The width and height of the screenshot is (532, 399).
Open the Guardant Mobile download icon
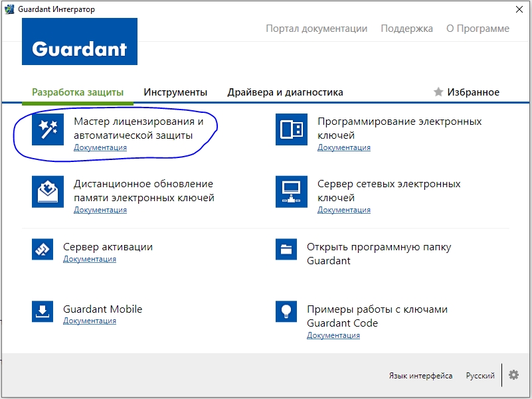pos(42,311)
